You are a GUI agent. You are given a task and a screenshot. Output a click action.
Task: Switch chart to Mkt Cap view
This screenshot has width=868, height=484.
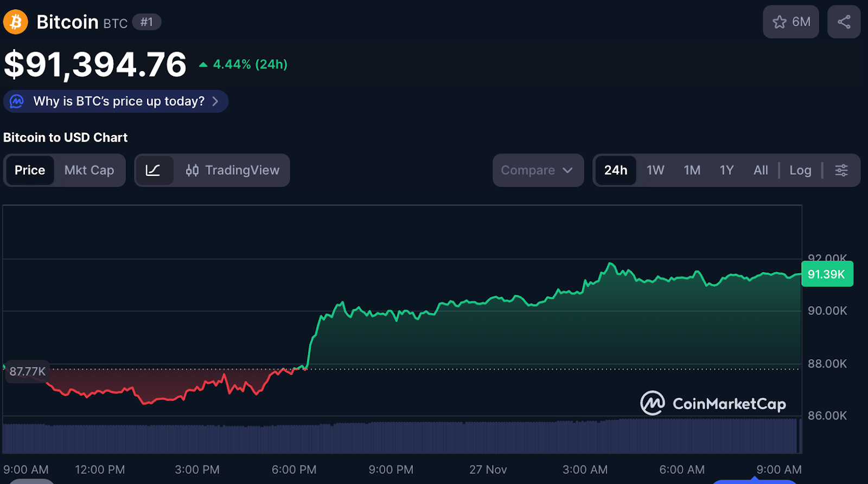[x=89, y=170]
